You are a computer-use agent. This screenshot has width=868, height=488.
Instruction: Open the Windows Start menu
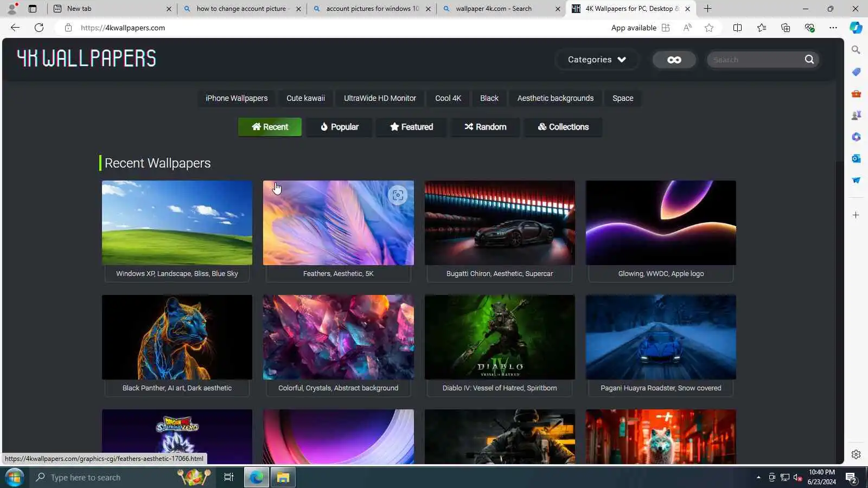[14, 478]
